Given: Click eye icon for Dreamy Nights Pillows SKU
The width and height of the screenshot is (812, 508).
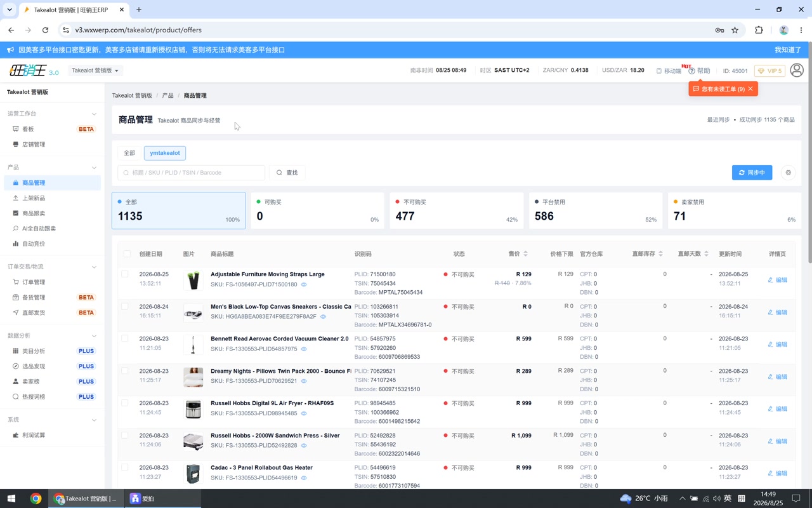Looking at the screenshot, I should (x=304, y=381).
